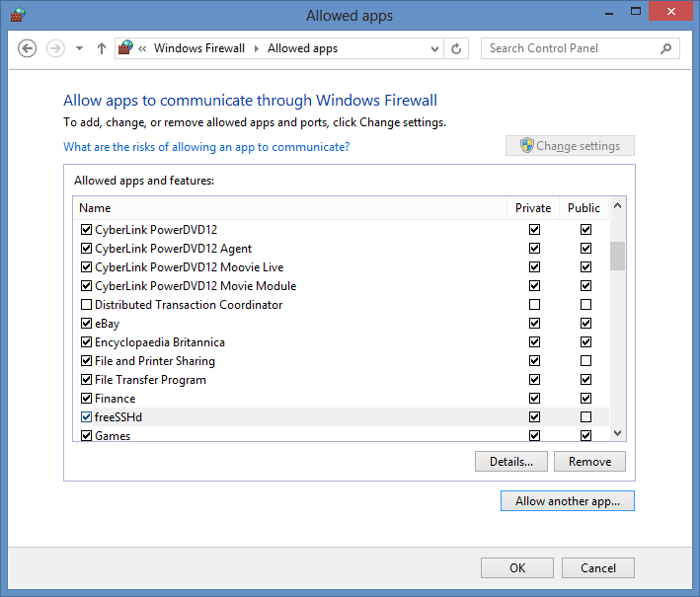700x597 pixels.
Task: Expand the arrow after Windows Firewall breadcrumb
Action: [x=257, y=48]
